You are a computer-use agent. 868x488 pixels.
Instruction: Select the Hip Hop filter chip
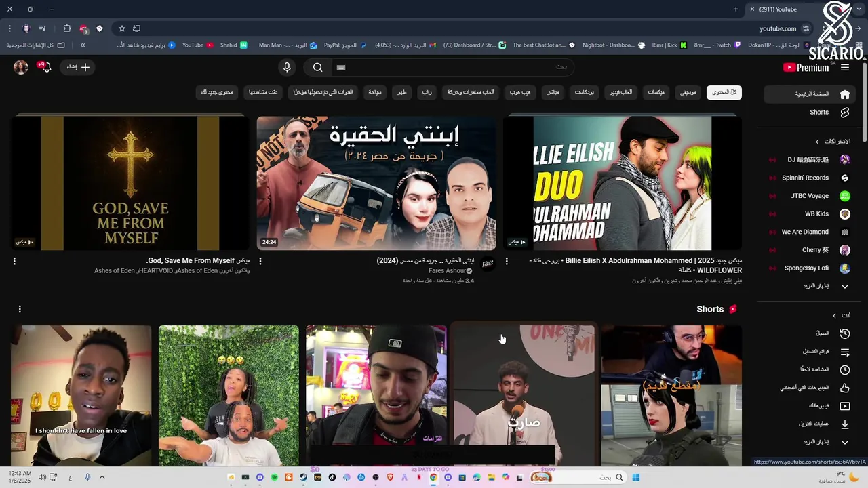pyautogui.click(x=520, y=92)
